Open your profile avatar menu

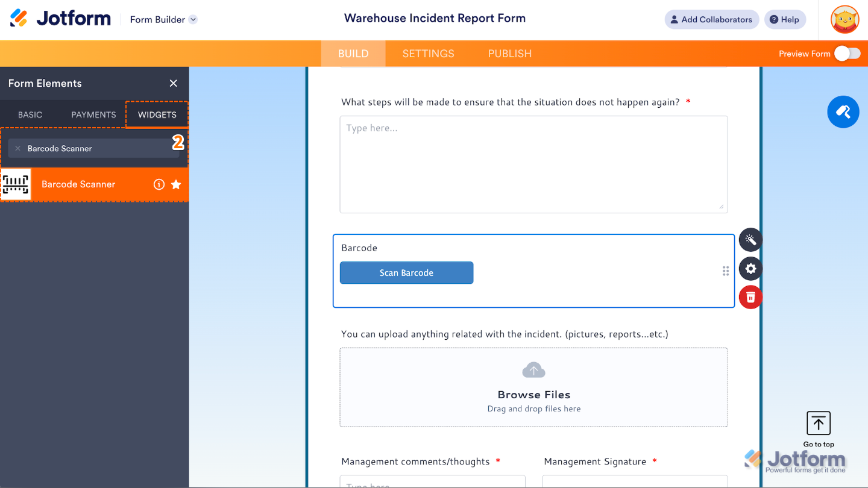pos(844,19)
